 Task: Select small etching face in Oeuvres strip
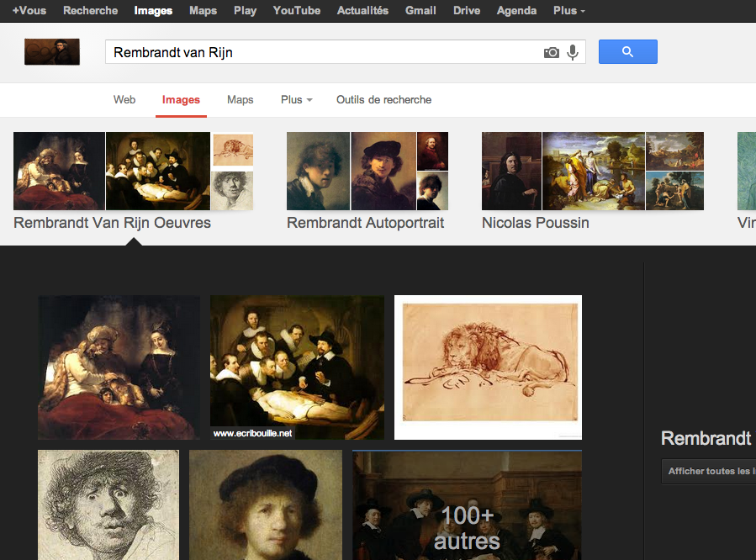232,190
